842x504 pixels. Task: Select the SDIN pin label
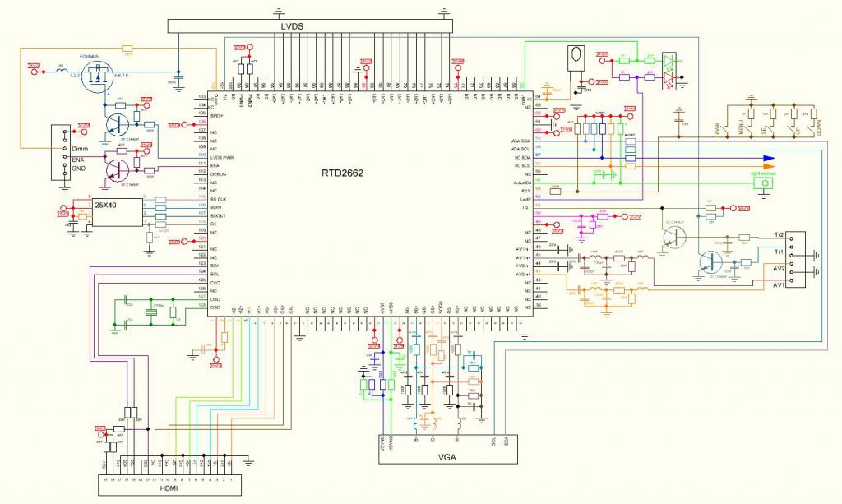click(216, 207)
